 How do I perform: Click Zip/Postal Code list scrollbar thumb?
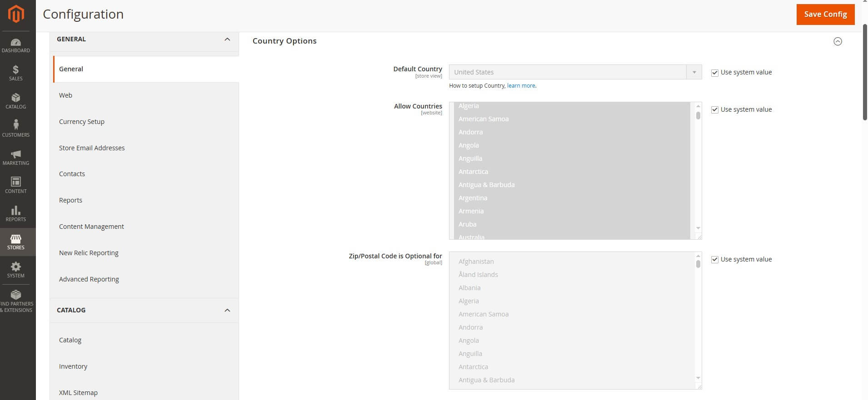(698, 264)
